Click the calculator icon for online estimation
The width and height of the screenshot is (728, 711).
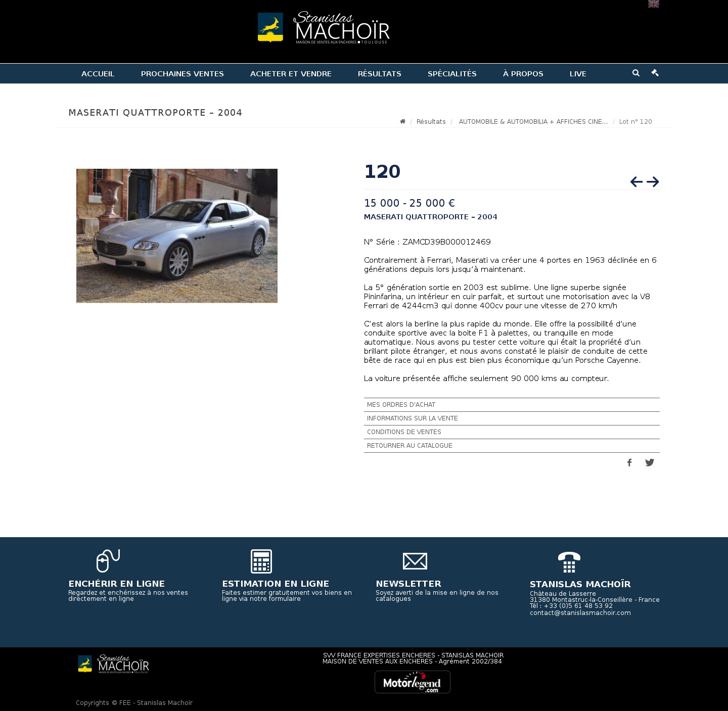coord(261,561)
